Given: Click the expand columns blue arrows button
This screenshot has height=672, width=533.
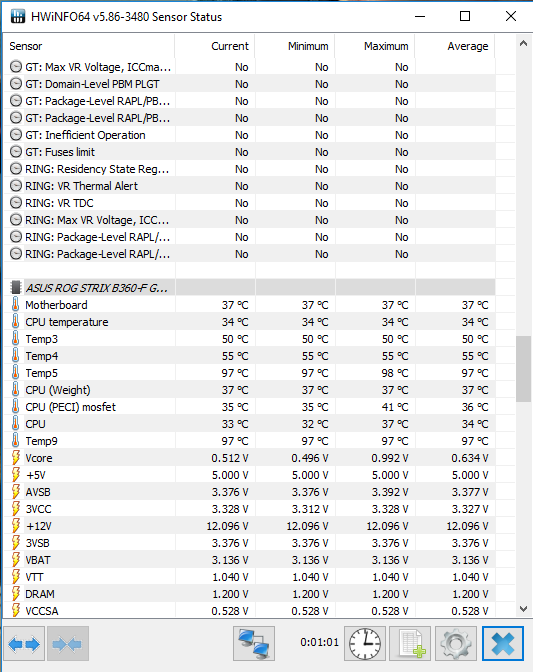Looking at the screenshot, I should 24,644.
